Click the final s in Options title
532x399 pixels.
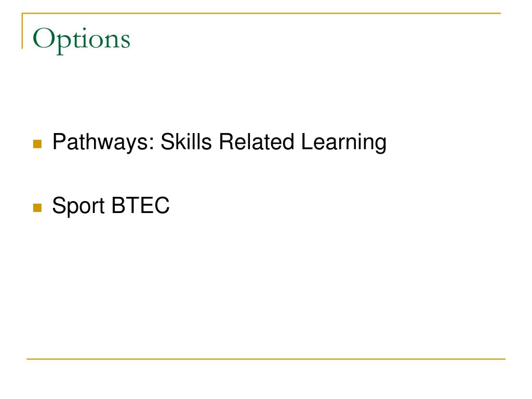point(125,42)
